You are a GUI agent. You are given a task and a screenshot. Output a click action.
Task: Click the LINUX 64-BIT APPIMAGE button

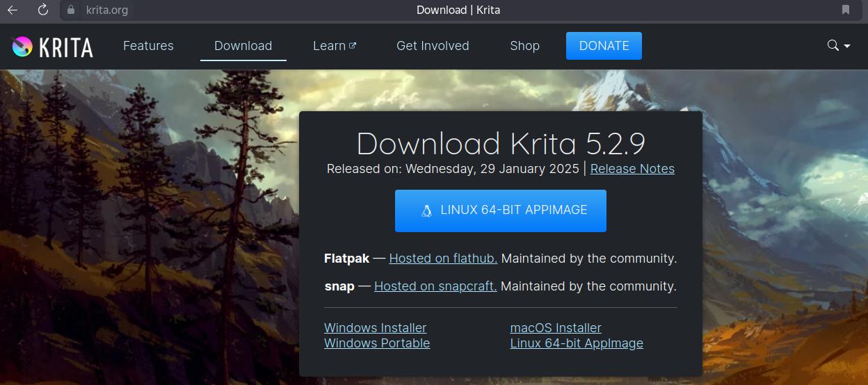click(x=501, y=211)
